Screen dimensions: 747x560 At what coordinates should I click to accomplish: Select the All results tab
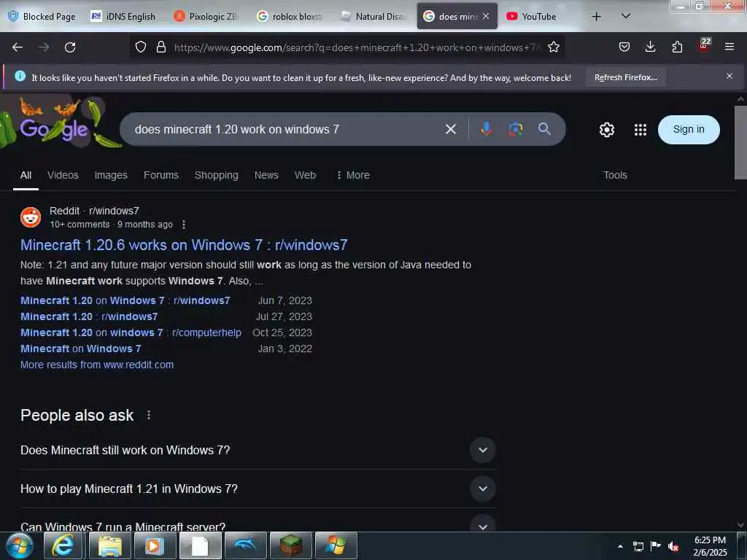(26, 175)
